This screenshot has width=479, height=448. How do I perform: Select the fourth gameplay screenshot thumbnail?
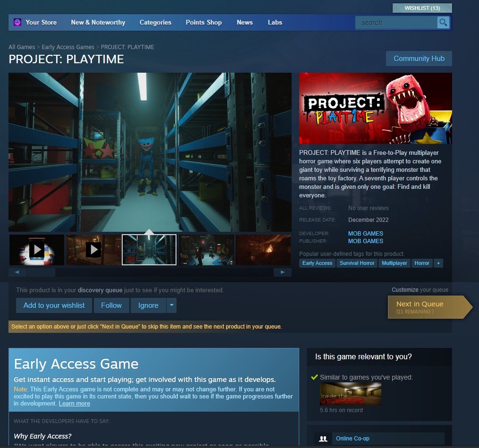[207, 250]
